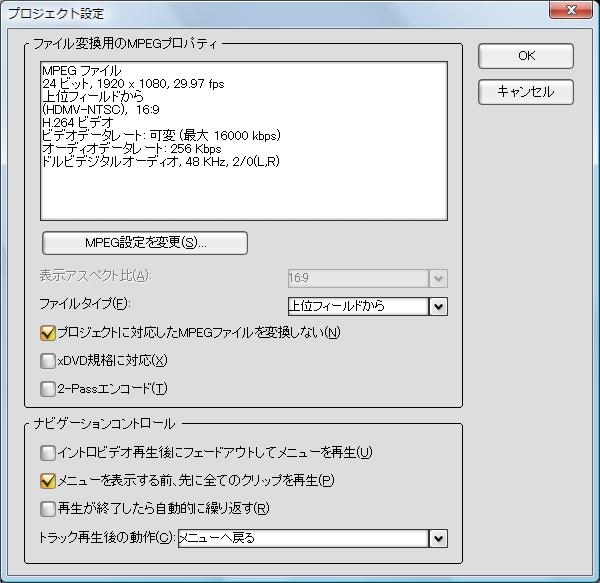
Task: Toggle プロジェクトに対応したMPEGファイルを変換しない checkbox
Action: pyautogui.click(x=48, y=332)
